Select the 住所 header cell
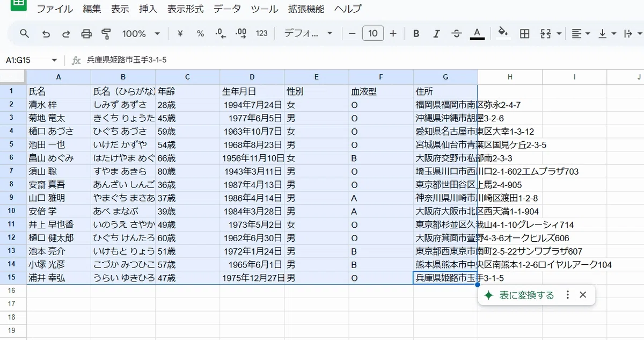 pyautogui.click(x=445, y=91)
